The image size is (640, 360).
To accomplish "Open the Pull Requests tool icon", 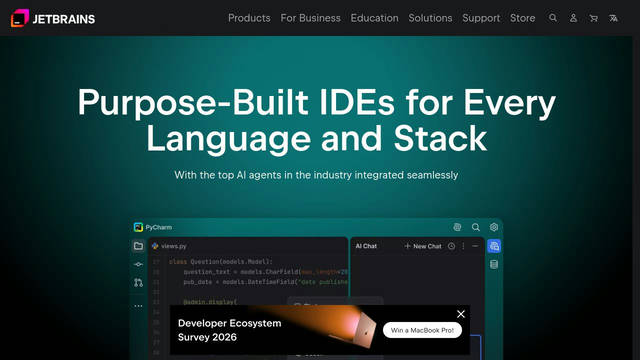I will [138, 282].
